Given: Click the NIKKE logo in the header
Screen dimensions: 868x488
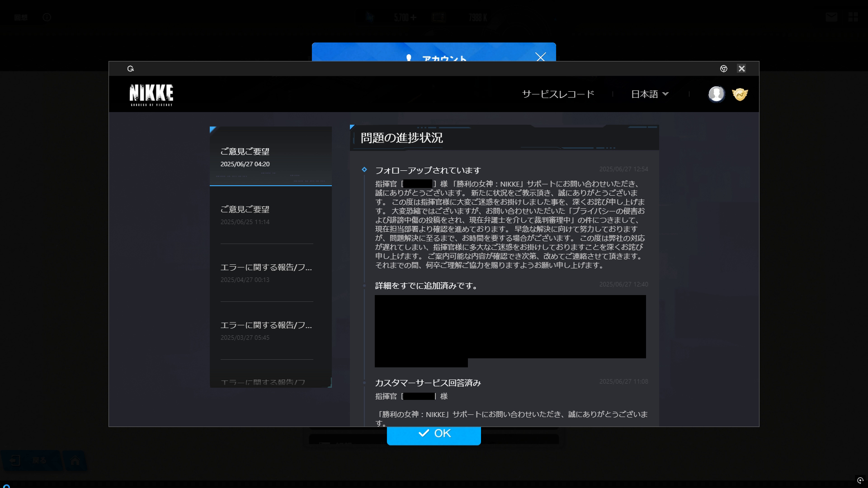Looking at the screenshot, I should click(151, 95).
